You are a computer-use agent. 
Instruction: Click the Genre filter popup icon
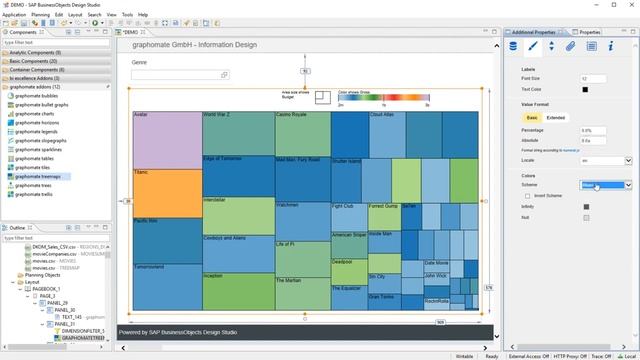click(224, 75)
